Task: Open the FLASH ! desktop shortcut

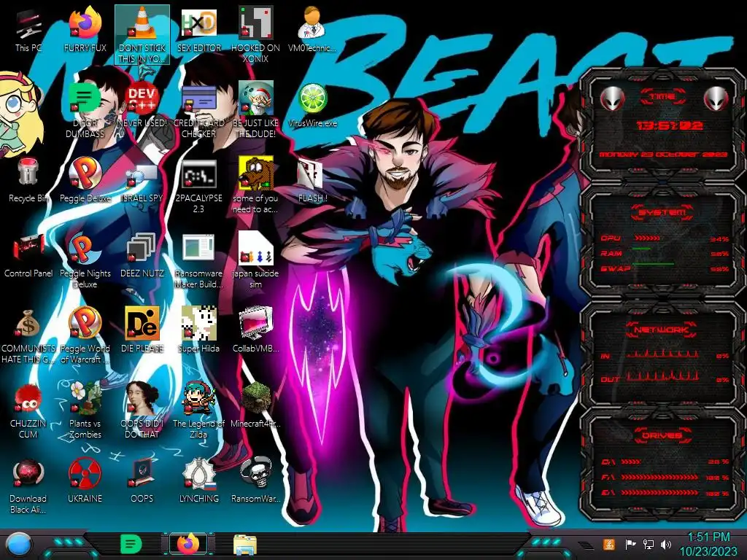Action: click(x=312, y=180)
